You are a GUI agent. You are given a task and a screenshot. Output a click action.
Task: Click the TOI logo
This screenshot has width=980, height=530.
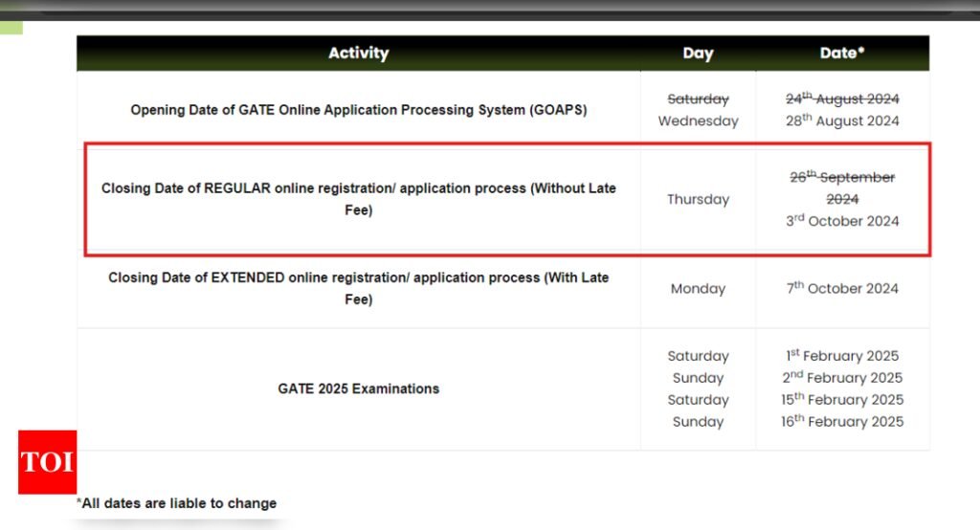point(48,462)
